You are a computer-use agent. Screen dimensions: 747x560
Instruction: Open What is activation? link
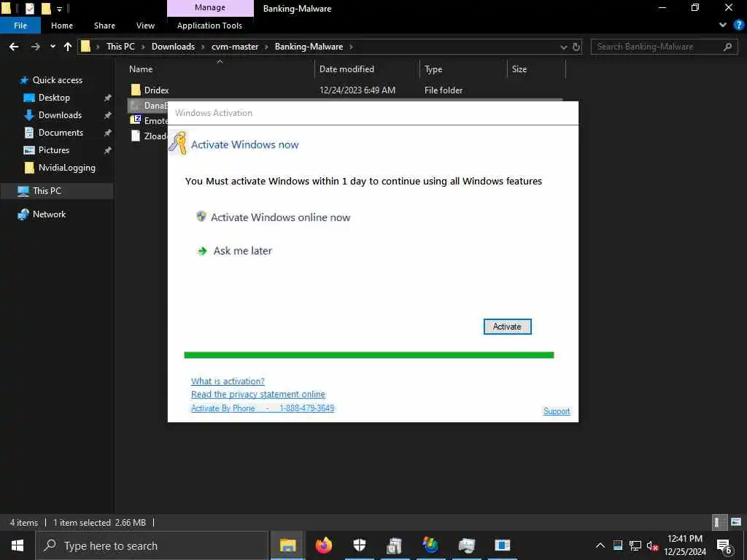228,381
